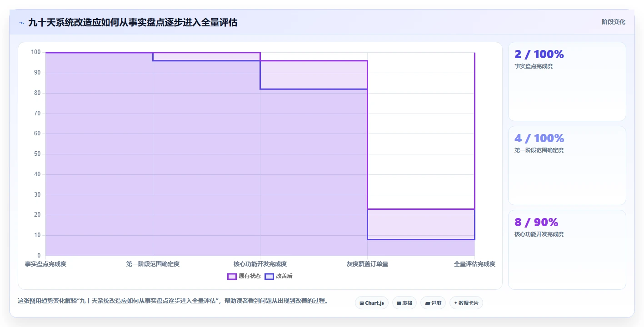Image resolution: width=644 pixels, height=327 pixels.
Task: Click the 灰度覆盖订单量 x-axis label
Action: tap(367, 264)
